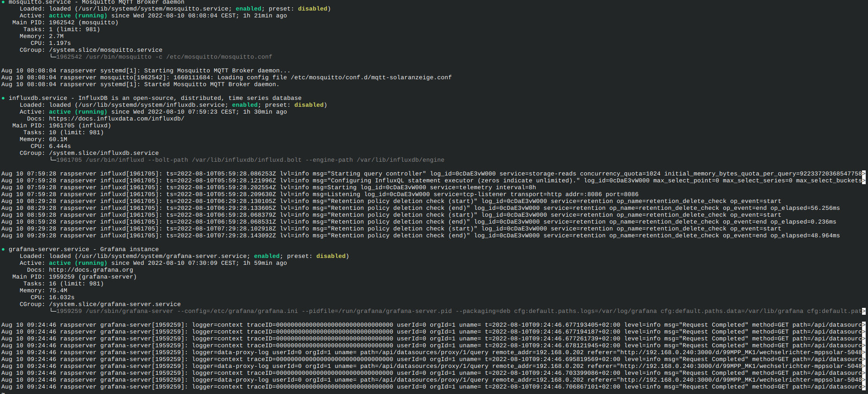The height and width of the screenshot is (394, 868).
Task: Click CGroup path /system.slice/mosquitto.service
Action: tap(106, 50)
